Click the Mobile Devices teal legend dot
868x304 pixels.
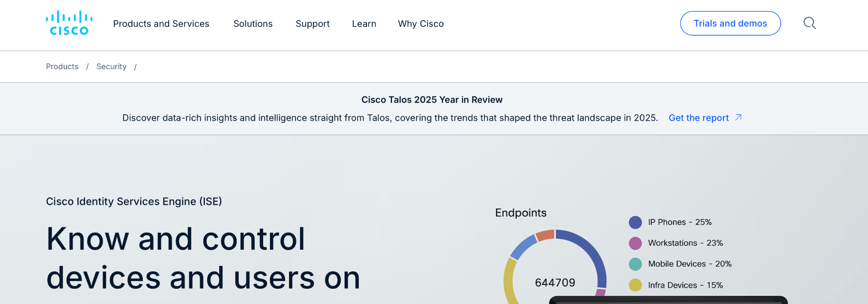[635, 264]
